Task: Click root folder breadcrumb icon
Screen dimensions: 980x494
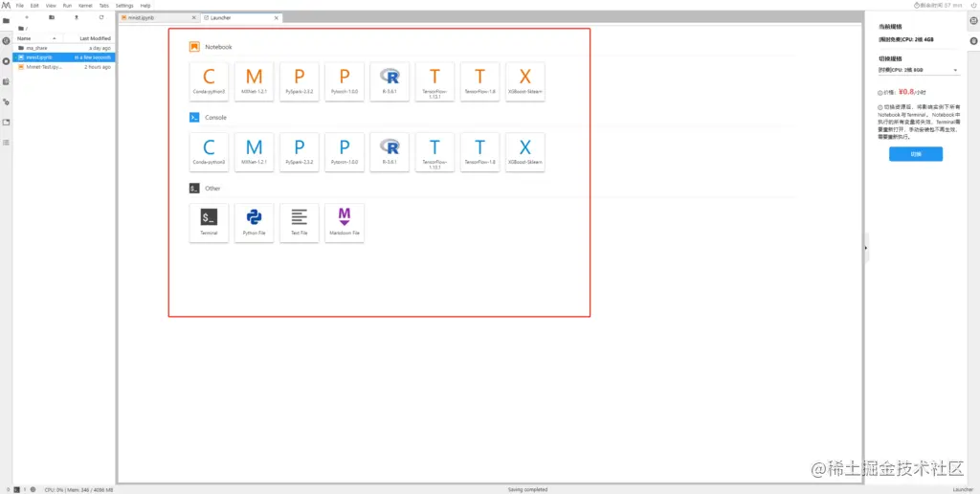Action: 21,28
